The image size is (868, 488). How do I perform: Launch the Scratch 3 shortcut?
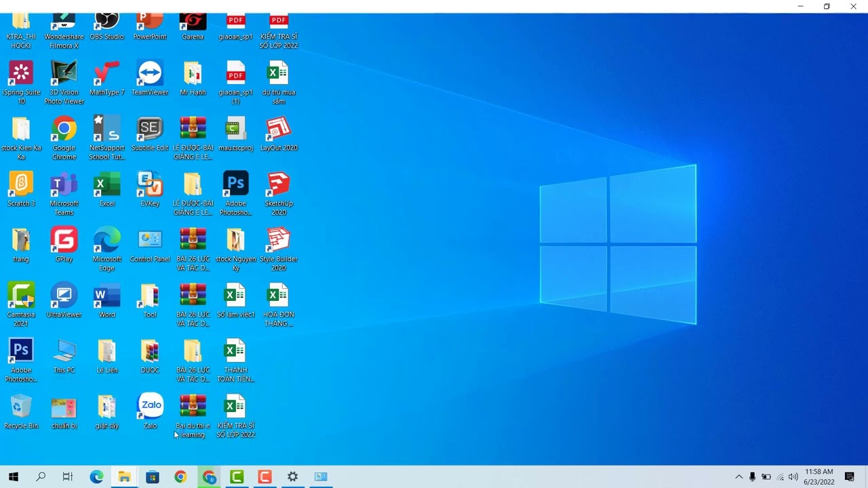(x=21, y=189)
